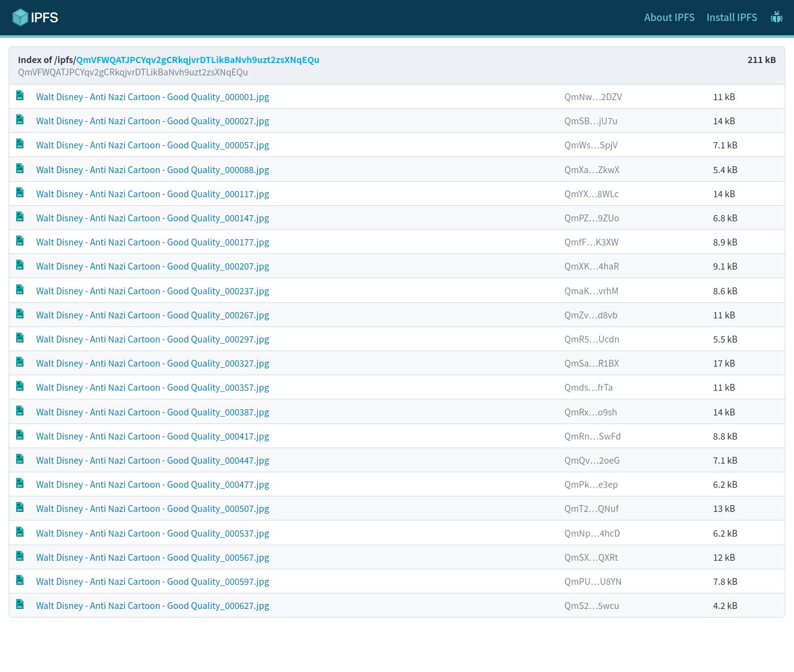Open file Good Quality_000447.jpg
794x672 pixels.
153,461
